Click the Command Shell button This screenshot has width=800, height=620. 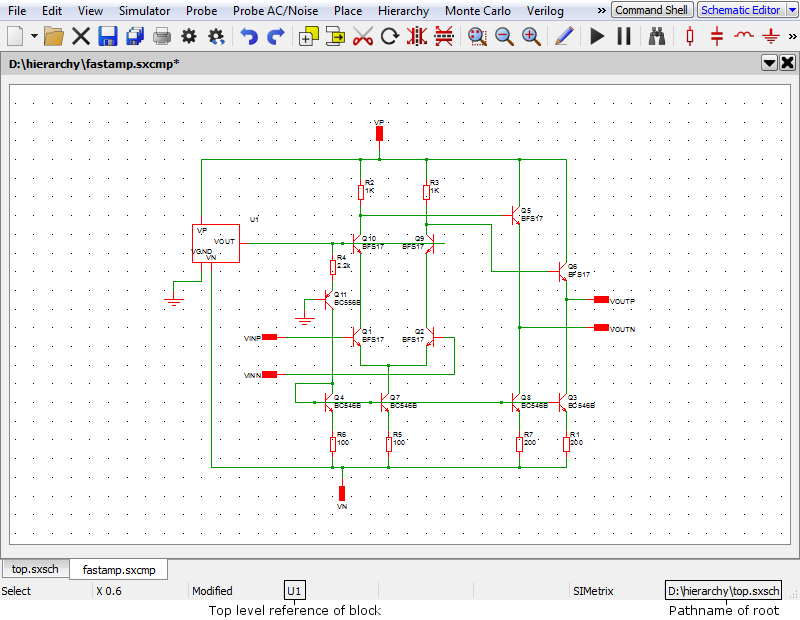tap(652, 10)
